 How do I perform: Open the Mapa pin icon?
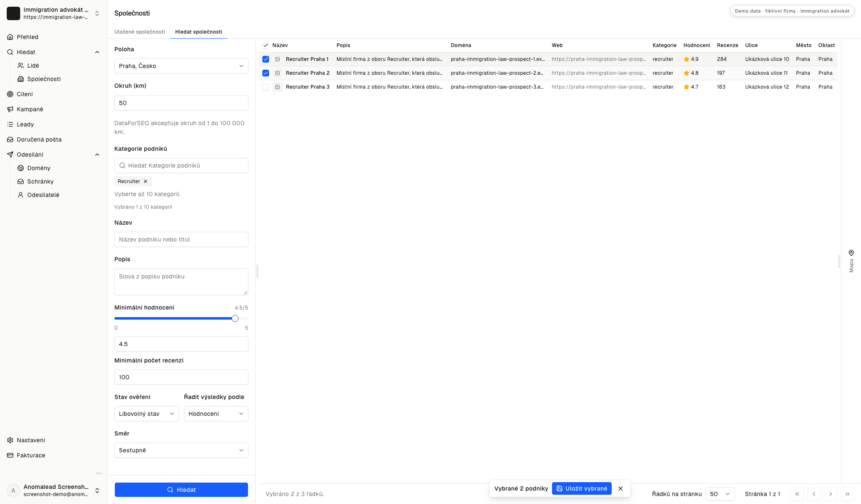click(x=851, y=253)
